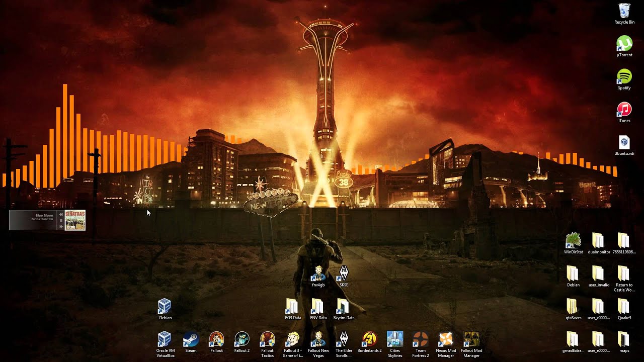Launch the SKSE shortcut
Screen dimensions: 644x362
tap(344, 276)
